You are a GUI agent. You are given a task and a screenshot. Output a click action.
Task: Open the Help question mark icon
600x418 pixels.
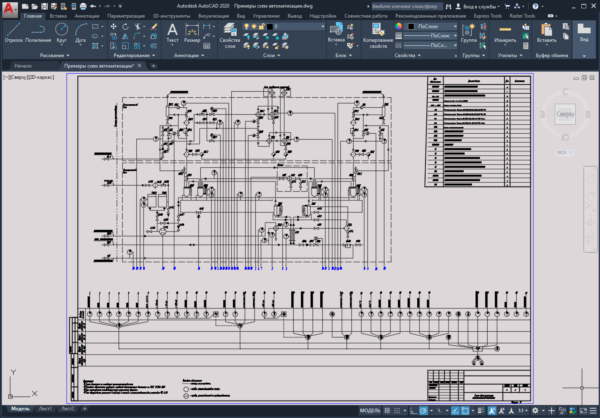point(535,7)
